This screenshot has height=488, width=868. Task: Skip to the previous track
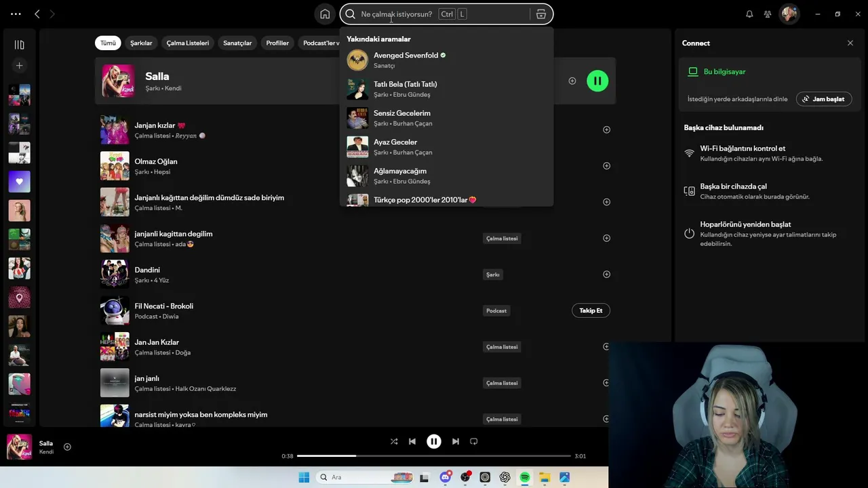[412, 441]
